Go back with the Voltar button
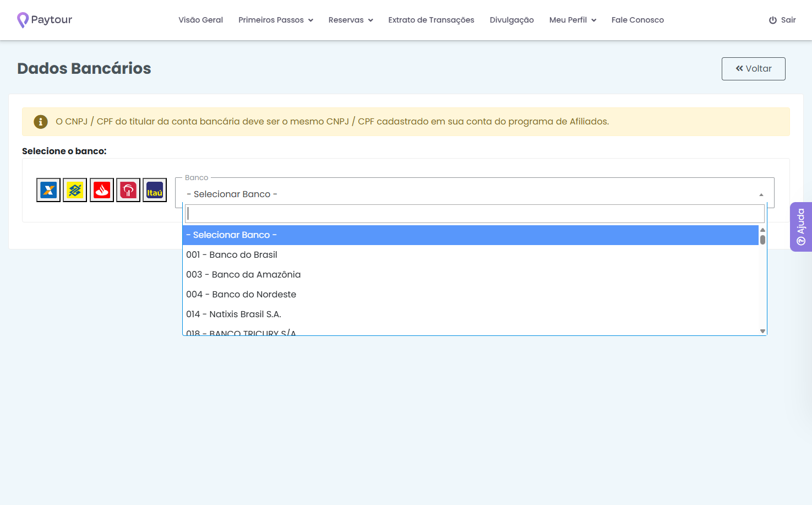 coord(754,69)
